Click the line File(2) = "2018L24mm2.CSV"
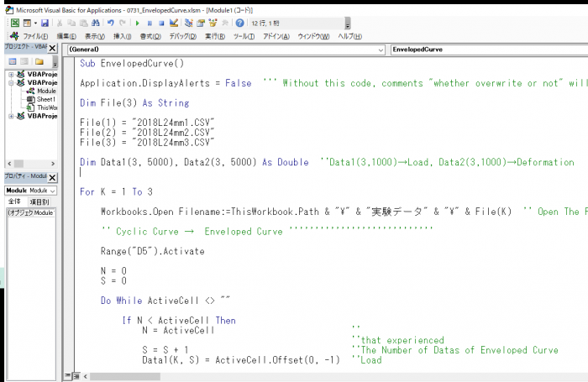 (x=147, y=133)
